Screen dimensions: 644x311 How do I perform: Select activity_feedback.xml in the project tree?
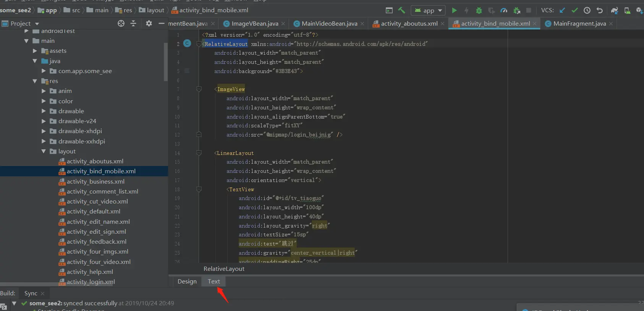[97, 242]
